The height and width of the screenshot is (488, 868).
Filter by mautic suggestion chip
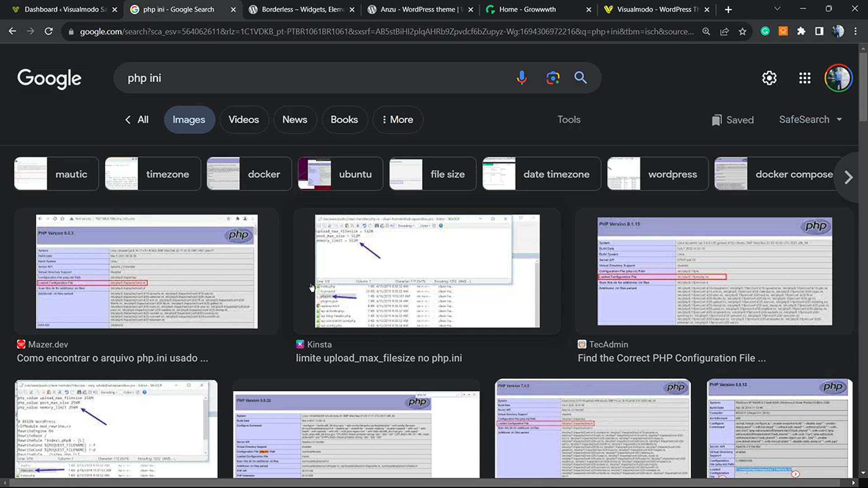tap(57, 174)
